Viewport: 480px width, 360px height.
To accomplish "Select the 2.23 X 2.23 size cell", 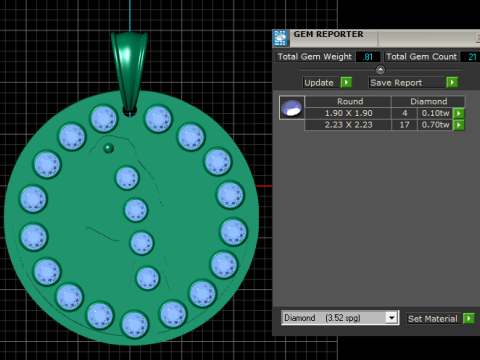I will tap(348, 125).
